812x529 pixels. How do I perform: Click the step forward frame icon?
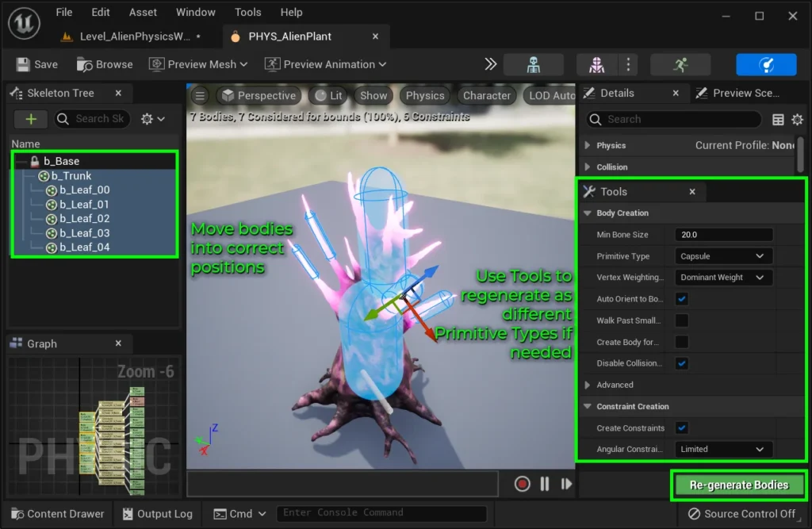566,484
